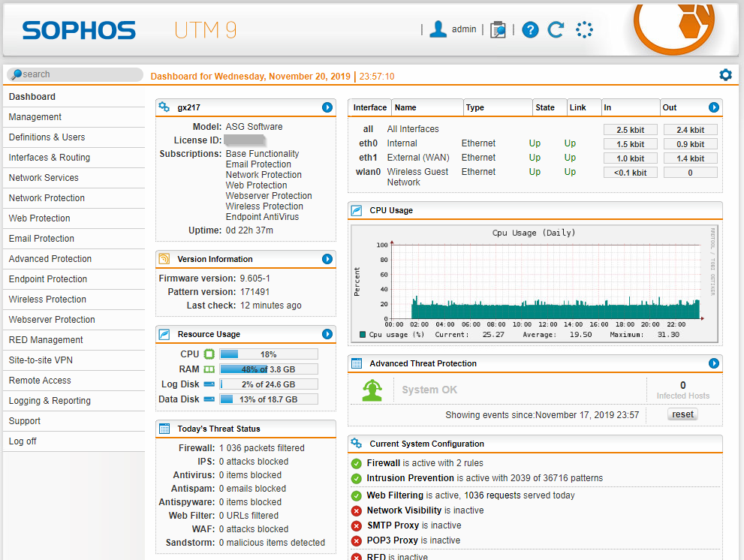
Task: Expand the Interface table arrow
Action: click(714, 107)
